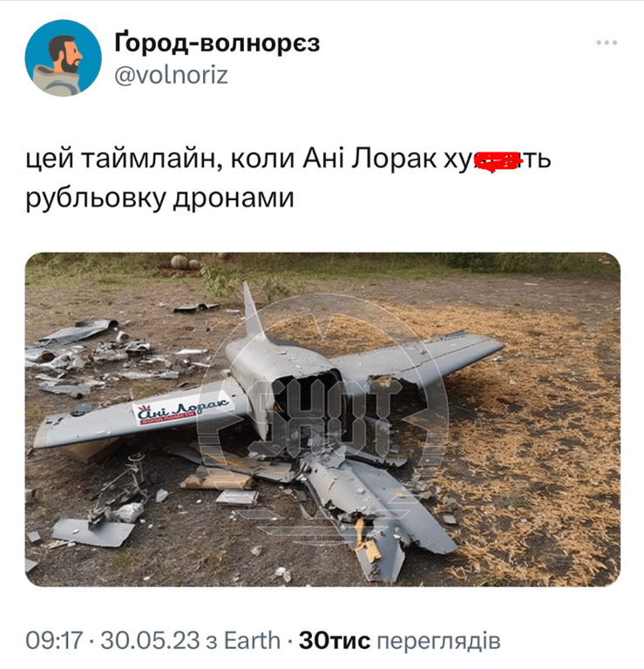
Task: Select the words рубльовку дронами in the tweet
Action: [x=160, y=198]
